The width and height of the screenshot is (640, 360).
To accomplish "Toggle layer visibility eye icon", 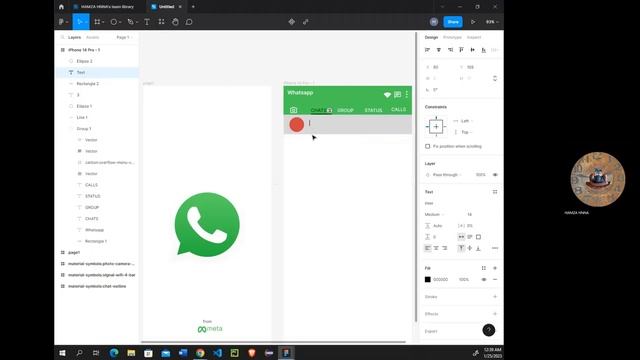I will coord(495,175).
